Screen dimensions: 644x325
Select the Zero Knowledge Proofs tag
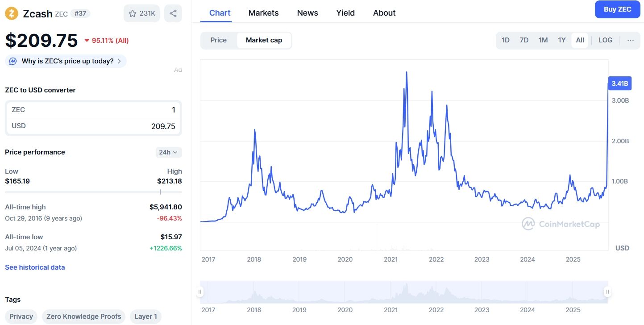point(84,317)
